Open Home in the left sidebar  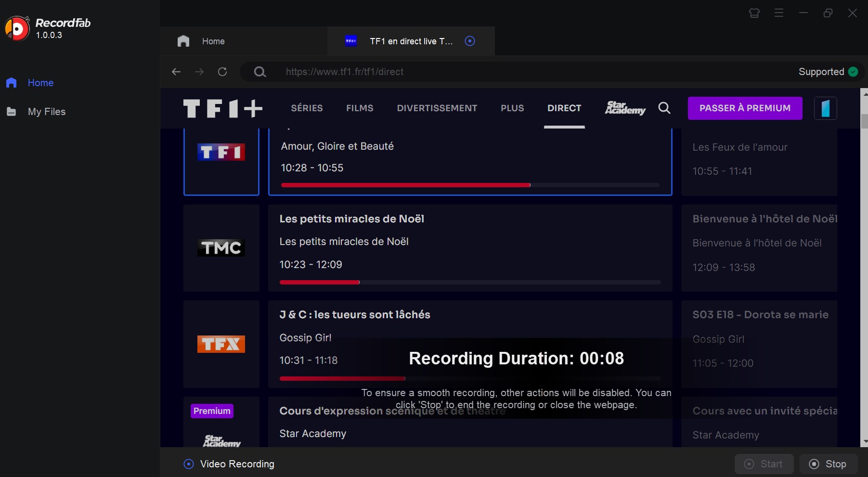(x=30, y=83)
